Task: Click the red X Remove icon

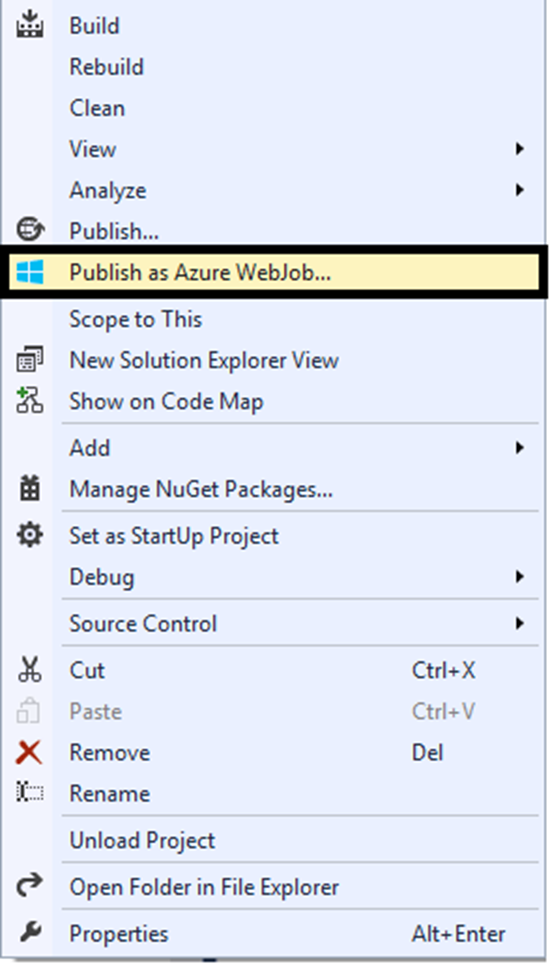Action: point(29,752)
